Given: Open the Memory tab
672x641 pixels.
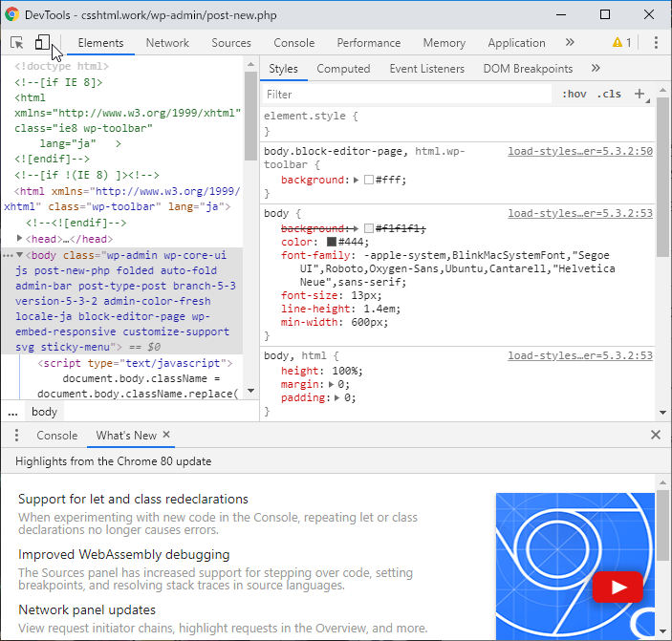Looking at the screenshot, I should click(x=444, y=43).
